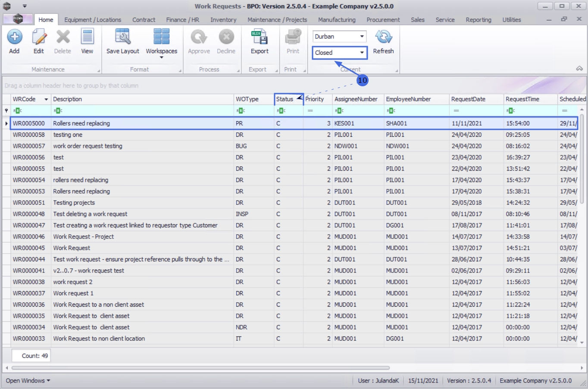Refresh the work requests list
This screenshot has height=389, width=588.
383,38
